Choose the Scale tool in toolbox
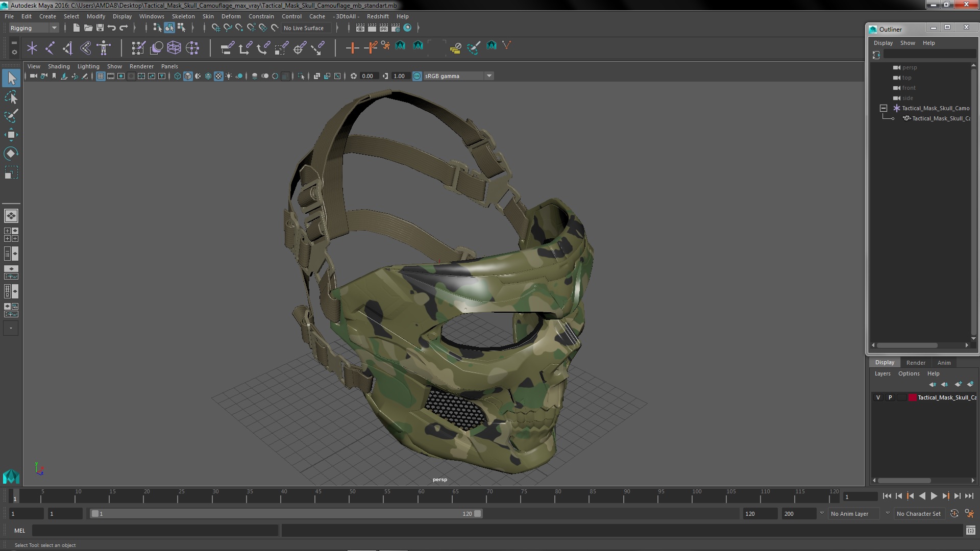980x551 pixels. point(11,173)
